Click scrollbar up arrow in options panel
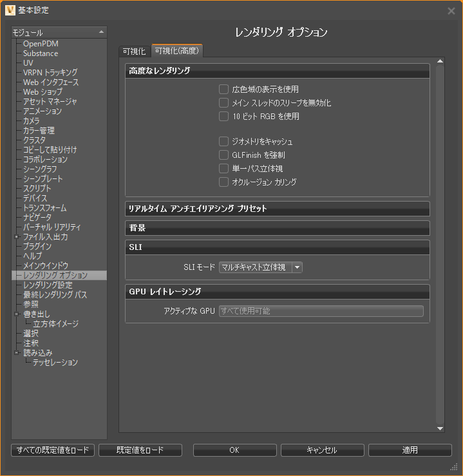 [x=440, y=61]
